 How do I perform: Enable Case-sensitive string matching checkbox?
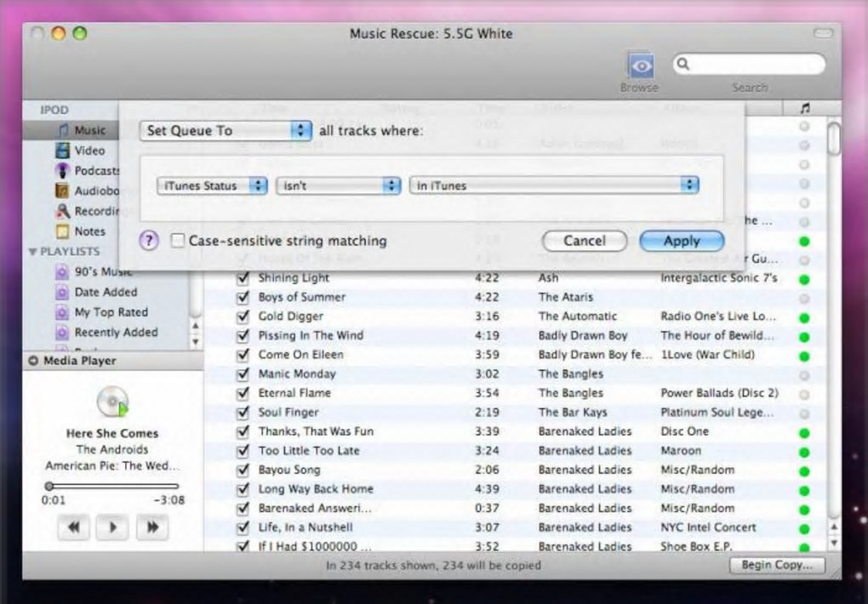pos(178,241)
